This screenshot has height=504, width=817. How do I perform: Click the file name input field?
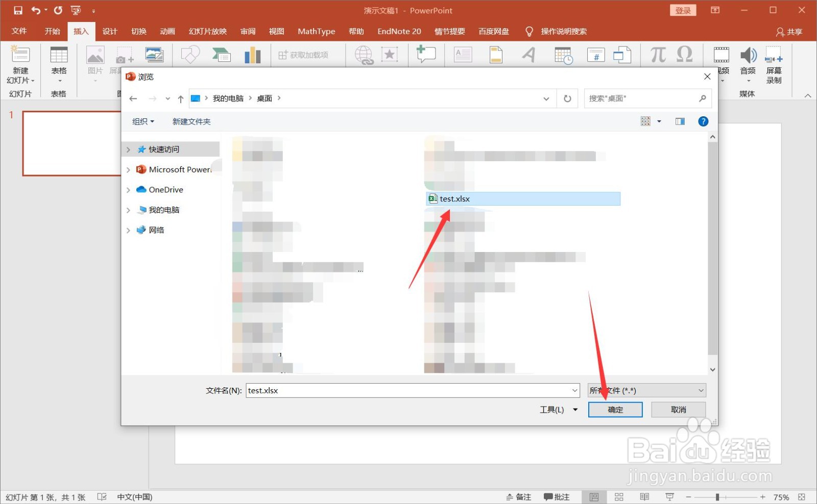[x=413, y=391]
